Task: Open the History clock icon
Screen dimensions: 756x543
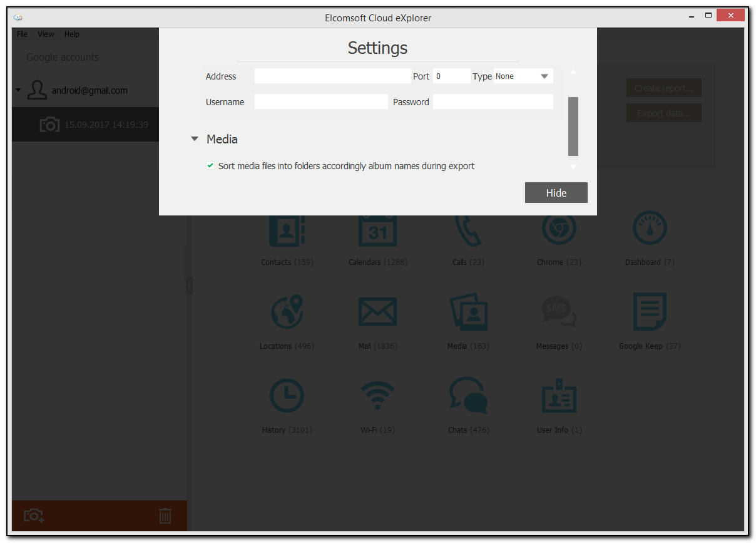Action: [287, 396]
